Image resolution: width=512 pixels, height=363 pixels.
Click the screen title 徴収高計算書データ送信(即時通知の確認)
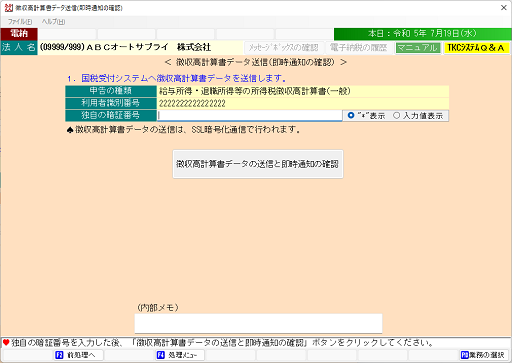pyautogui.click(x=256, y=62)
